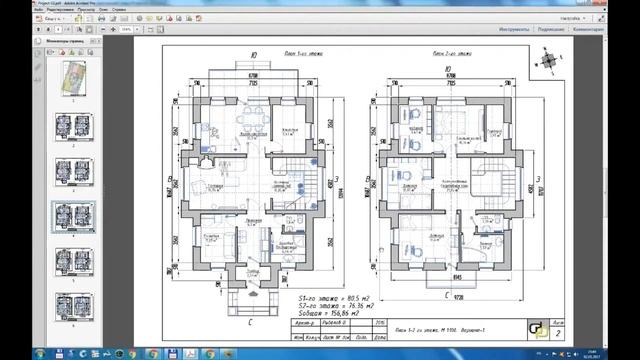Image resolution: width=640 pixels, height=360 pixels.
Task: Click the fit one full page icon
Action: tap(151, 29)
